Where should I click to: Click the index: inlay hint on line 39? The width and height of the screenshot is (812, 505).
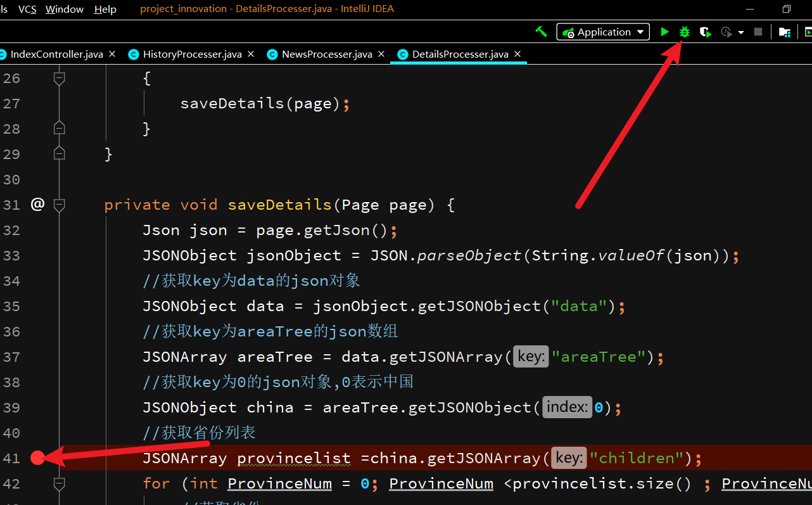point(567,407)
